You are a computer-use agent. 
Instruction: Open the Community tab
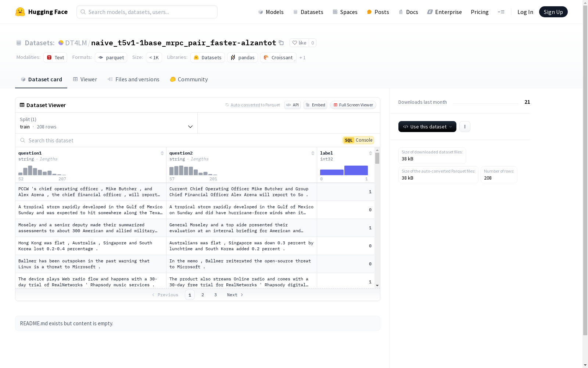(x=189, y=79)
